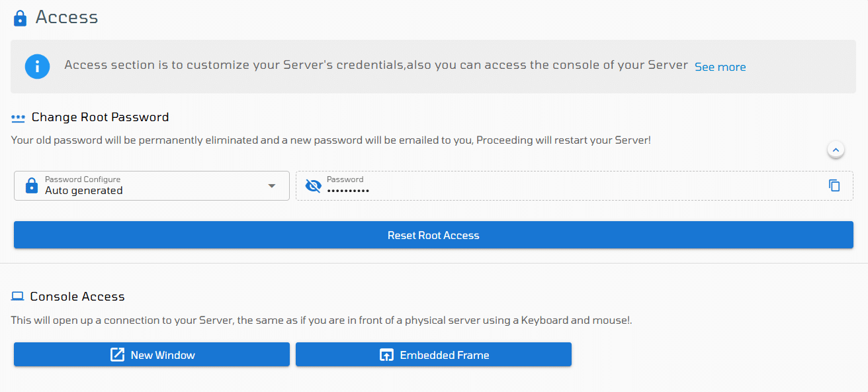This screenshot has height=392, width=868.
Task: Collapse the Change Root Password section chevron
Action: [x=836, y=150]
